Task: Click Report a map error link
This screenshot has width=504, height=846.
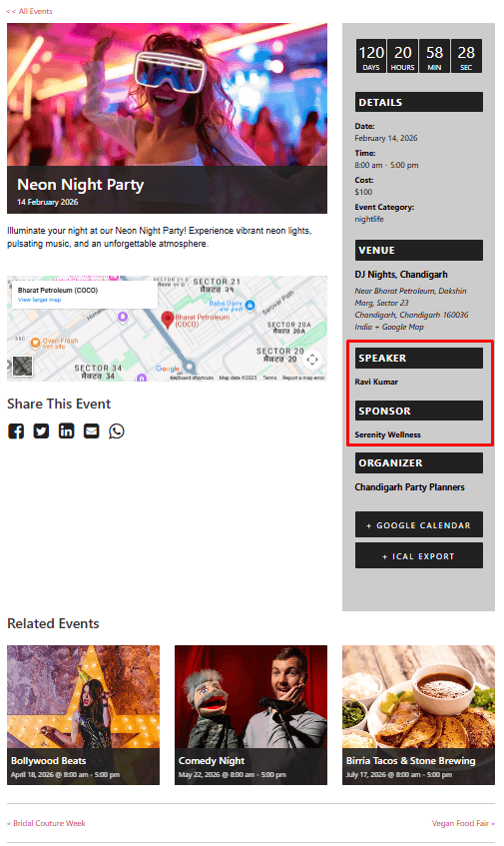Action: (x=303, y=378)
